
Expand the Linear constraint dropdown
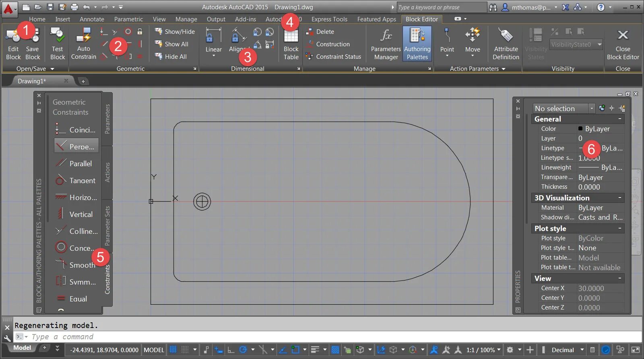pos(213,56)
